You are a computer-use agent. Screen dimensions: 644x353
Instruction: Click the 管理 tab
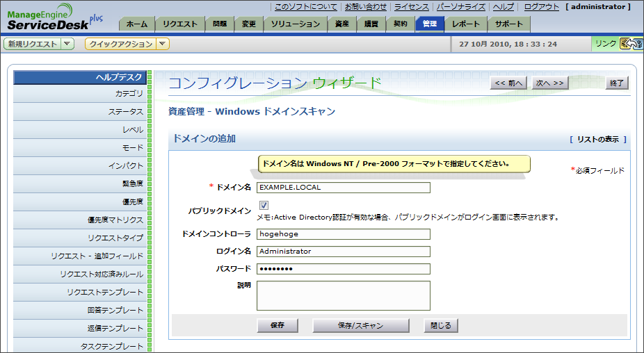pyautogui.click(x=430, y=24)
